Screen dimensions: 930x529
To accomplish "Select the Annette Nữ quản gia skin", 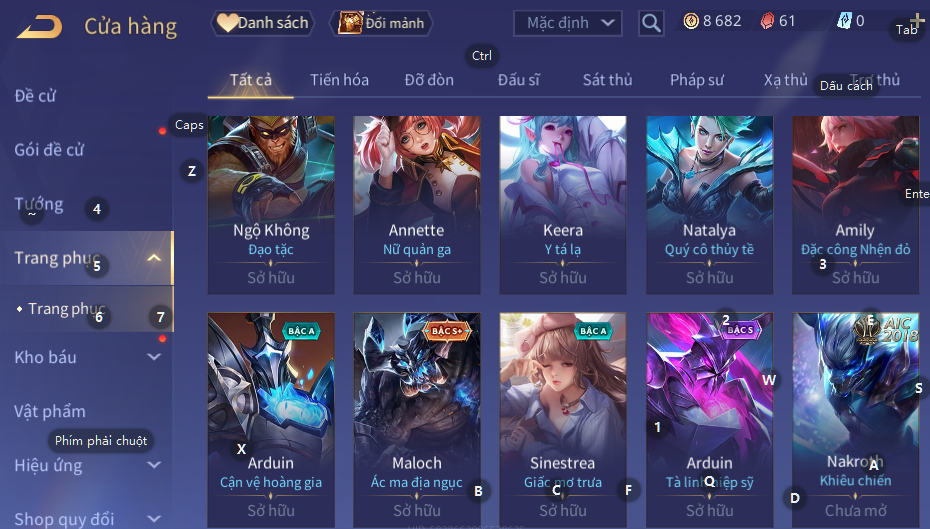I will click(x=417, y=205).
